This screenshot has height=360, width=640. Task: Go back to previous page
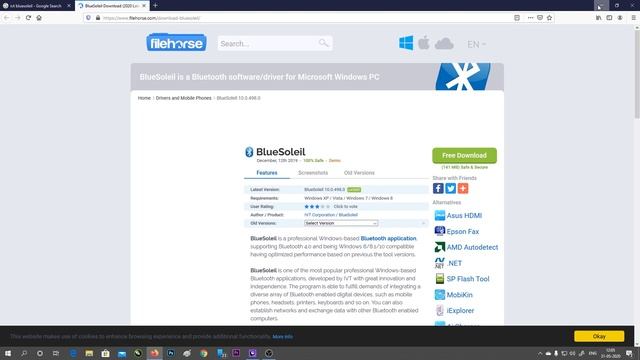tap(7, 18)
